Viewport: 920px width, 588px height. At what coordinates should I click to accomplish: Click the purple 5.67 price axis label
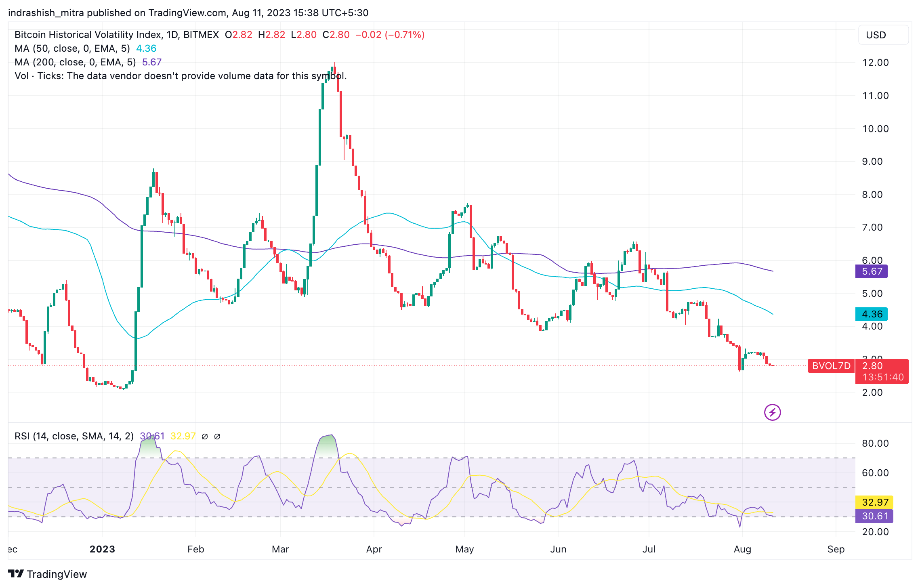coord(872,271)
